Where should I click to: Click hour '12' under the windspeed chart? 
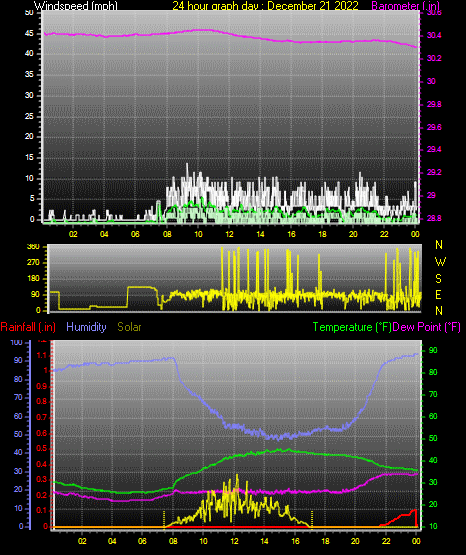click(x=229, y=234)
